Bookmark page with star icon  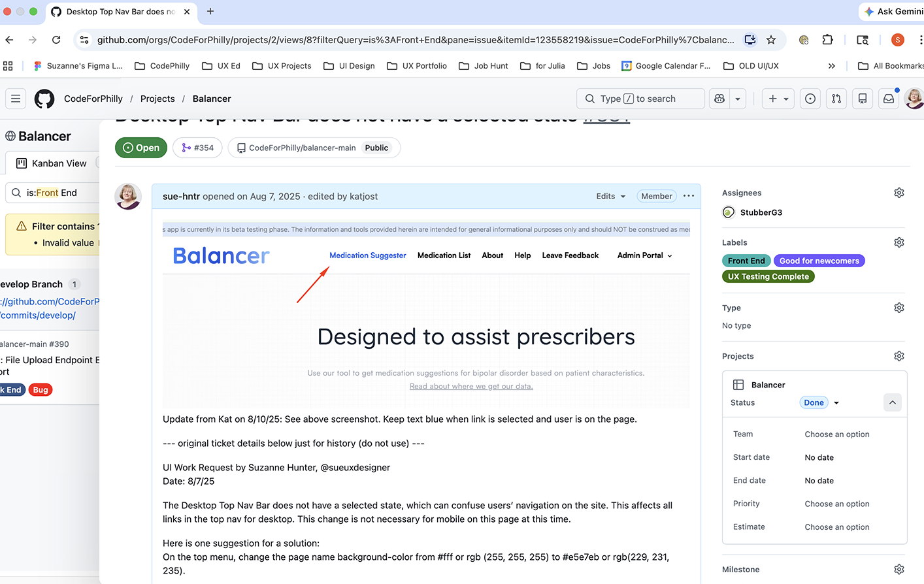tap(771, 40)
